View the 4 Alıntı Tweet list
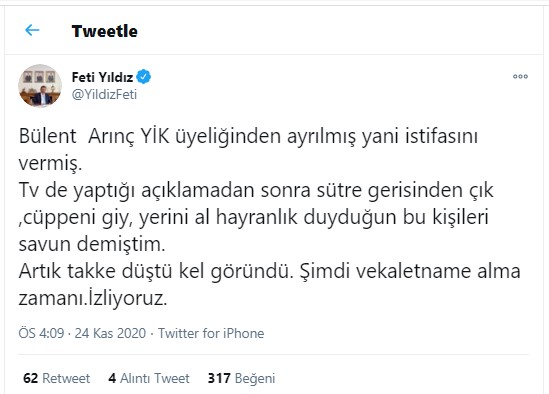Viewport: 549px width, 394px height. (149, 378)
